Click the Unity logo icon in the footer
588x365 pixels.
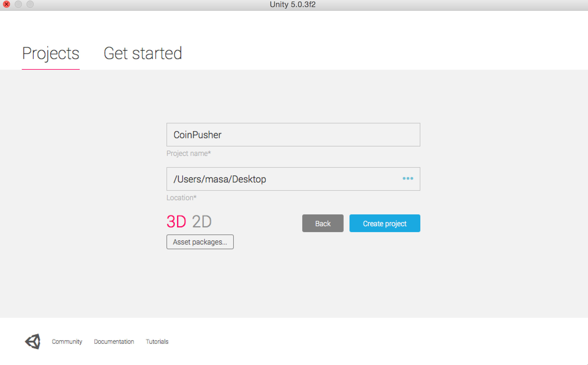32,342
